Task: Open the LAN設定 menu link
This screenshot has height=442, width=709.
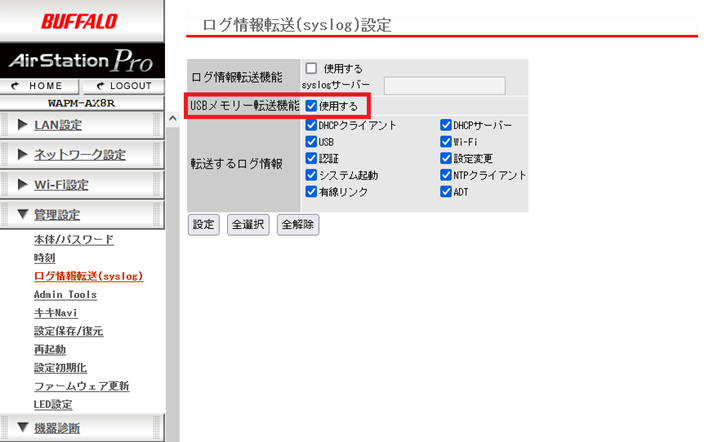Action: pos(58,125)
